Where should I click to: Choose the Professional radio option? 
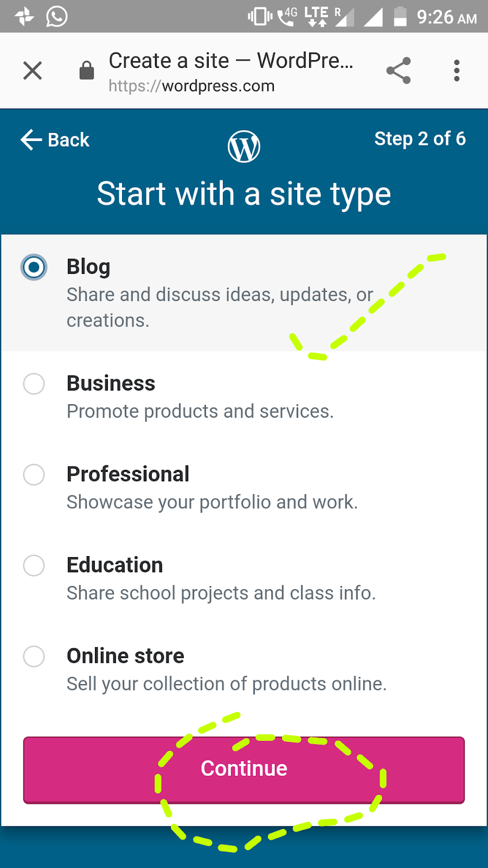(x=34, y=475)
